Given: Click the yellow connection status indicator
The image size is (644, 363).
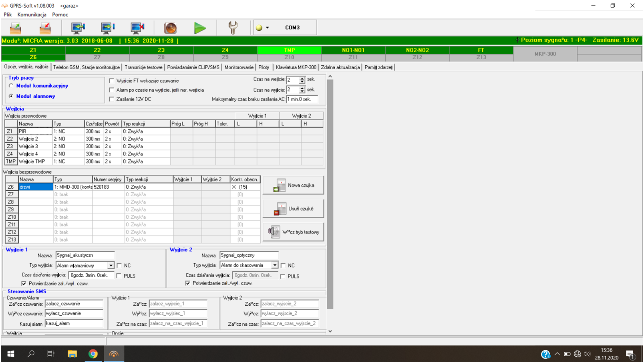Looking at the screenshot, I should (259, 28).
